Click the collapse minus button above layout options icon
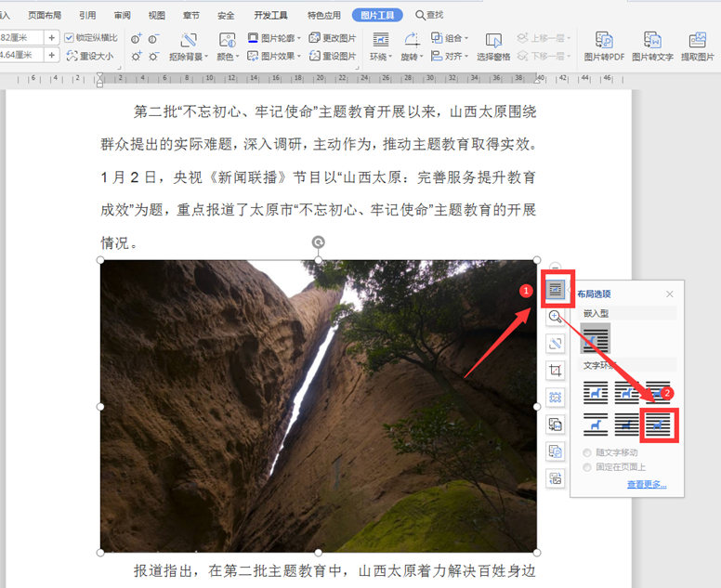The height and width of the screenshot is (588, 721). (556, 268)
